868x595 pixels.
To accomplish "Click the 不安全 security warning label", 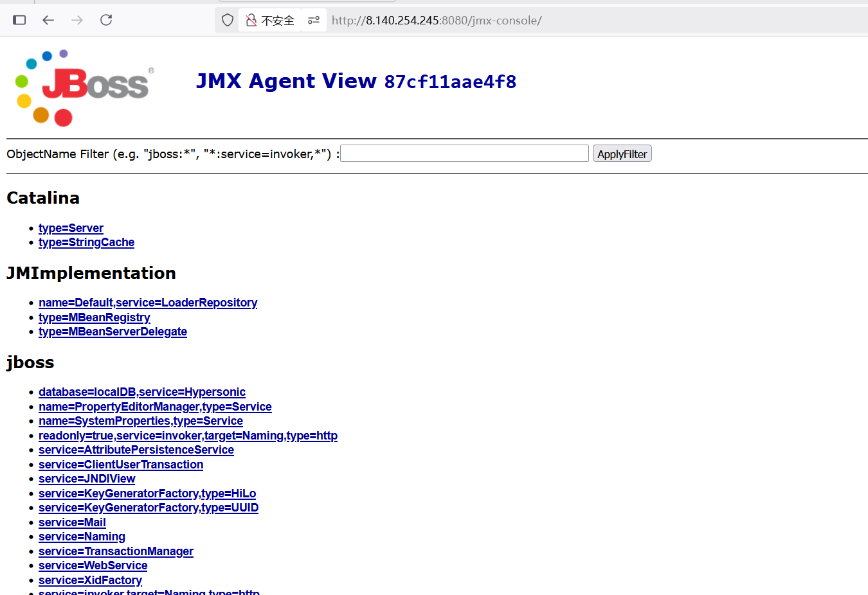I will tap(278, 21).
